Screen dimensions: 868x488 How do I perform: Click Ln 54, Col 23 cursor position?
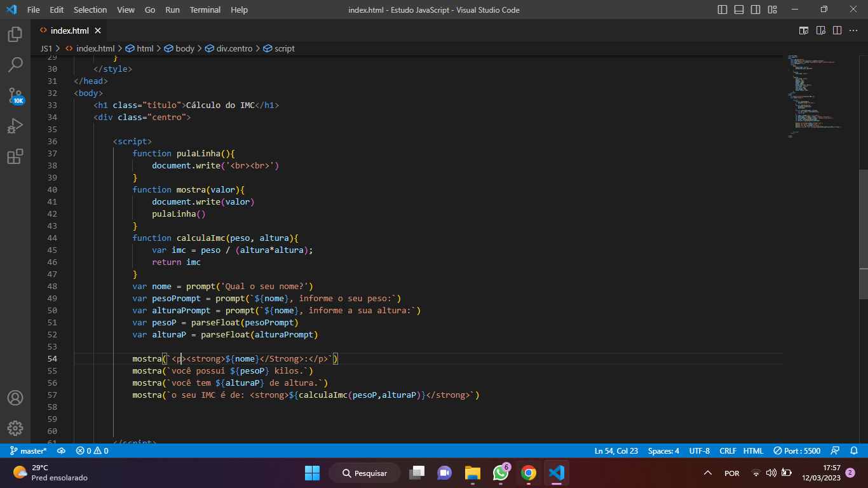coord(616,451)
